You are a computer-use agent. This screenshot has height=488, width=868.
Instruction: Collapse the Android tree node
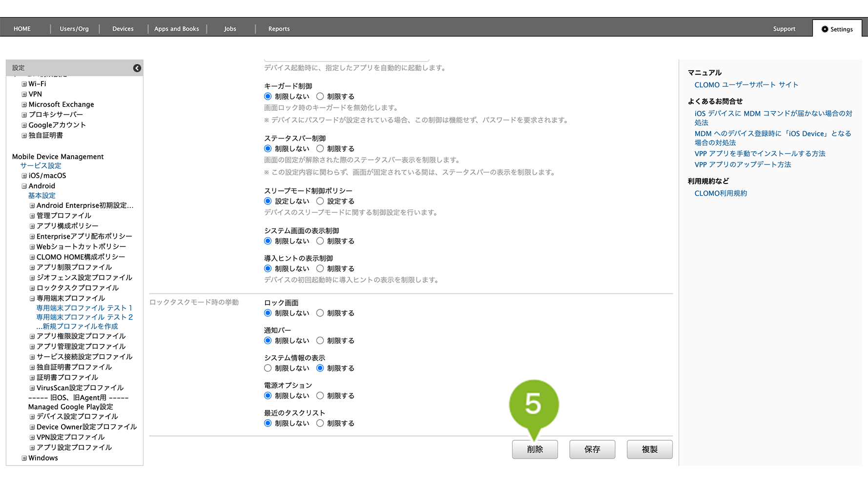[x=24, y=186]
